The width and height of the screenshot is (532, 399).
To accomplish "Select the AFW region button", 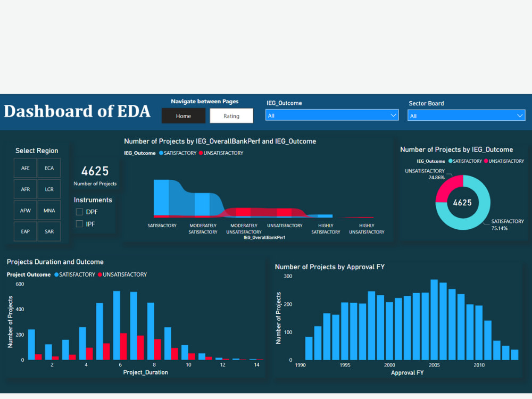I will 25,210.
